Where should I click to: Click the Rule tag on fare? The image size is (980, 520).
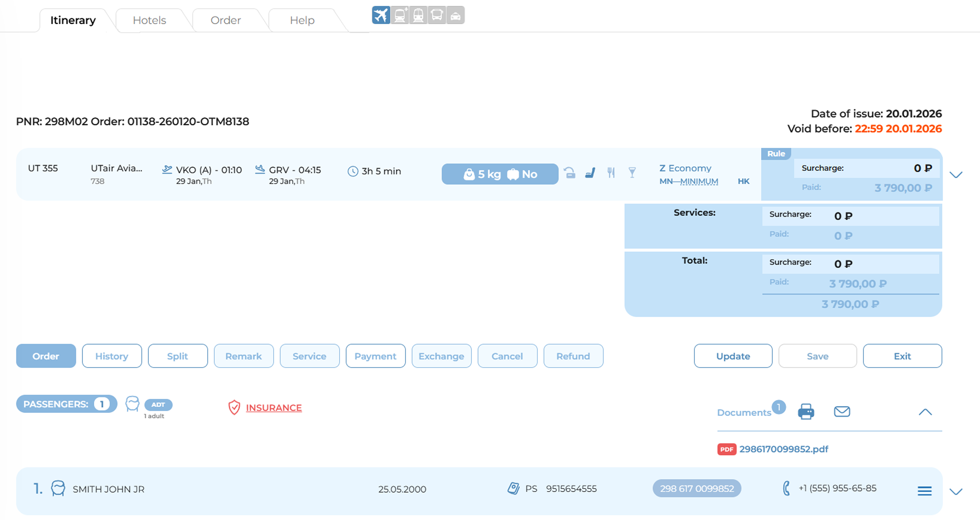pyautogui.click(x=776, y=154)
